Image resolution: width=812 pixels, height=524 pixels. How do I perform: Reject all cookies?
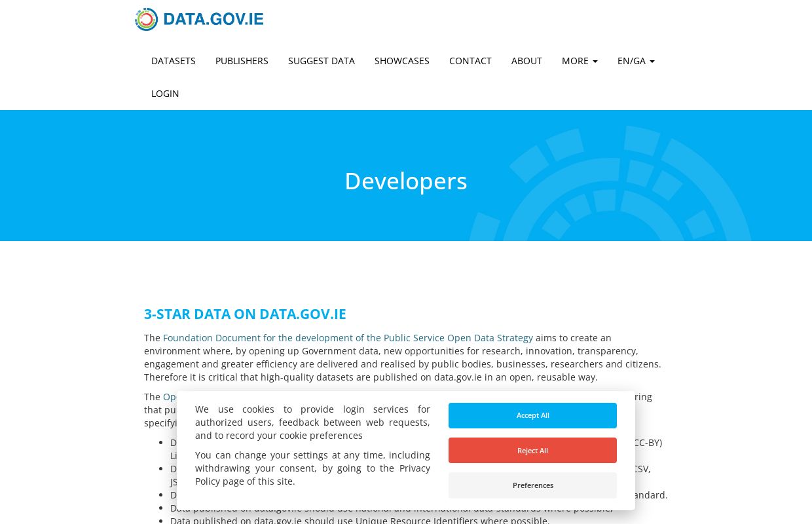[x=532, y=451]
